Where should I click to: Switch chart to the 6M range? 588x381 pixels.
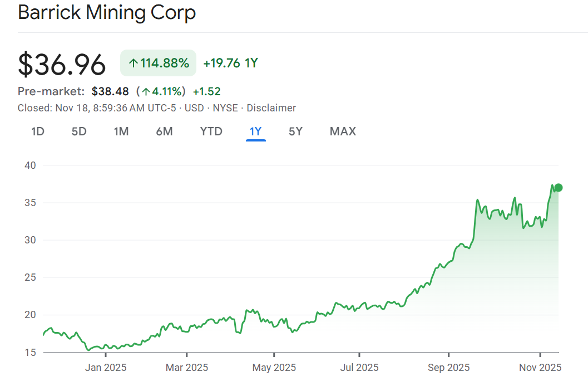coord(164,131)
